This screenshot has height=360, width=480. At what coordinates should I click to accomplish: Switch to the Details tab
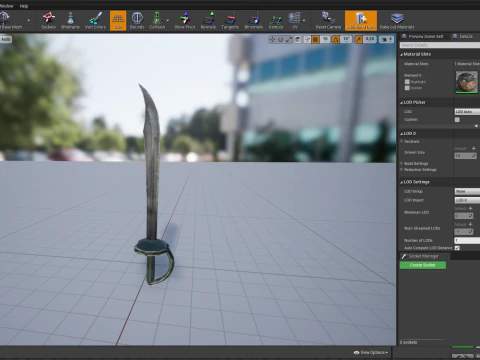coord(463,36)
